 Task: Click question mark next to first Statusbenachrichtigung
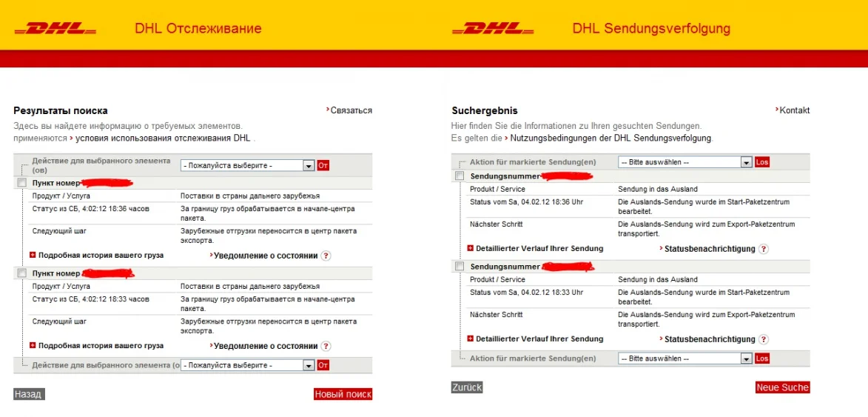[x=764, y=249]
